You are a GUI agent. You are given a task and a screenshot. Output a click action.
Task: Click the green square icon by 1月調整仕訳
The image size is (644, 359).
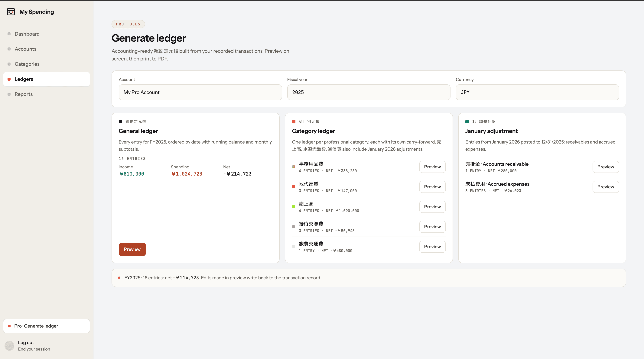point(467,121)
